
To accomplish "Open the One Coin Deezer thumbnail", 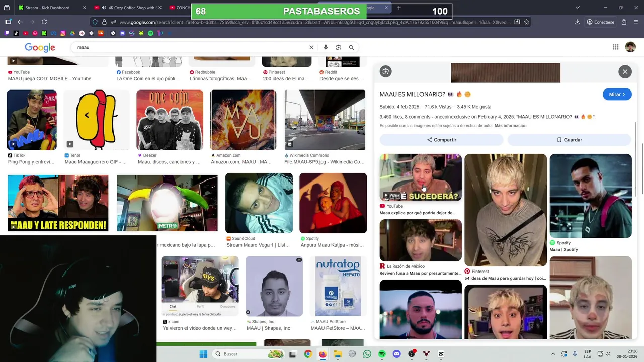I will pos(170,120).
